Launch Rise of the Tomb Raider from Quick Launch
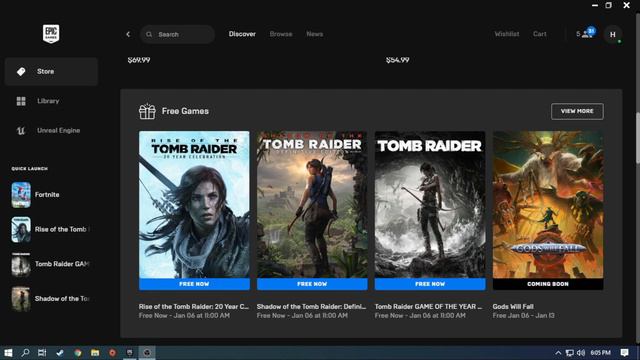 (51, 229)
